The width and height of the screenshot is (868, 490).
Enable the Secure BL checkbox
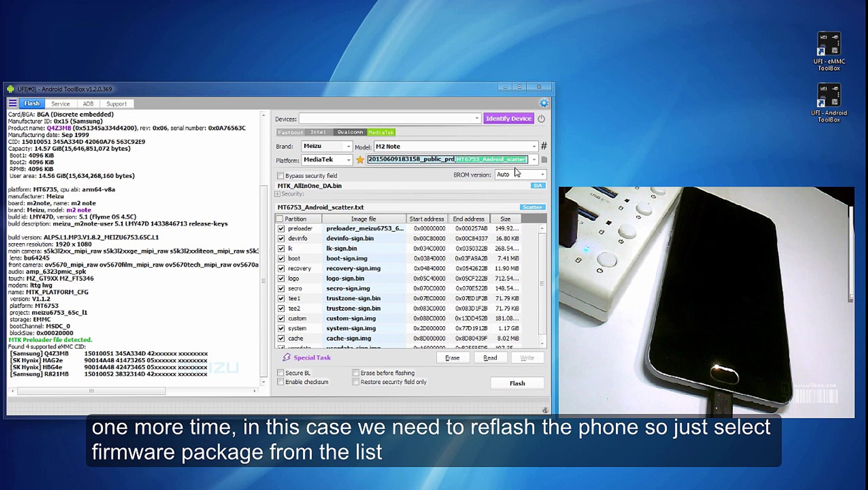point(280,373)
